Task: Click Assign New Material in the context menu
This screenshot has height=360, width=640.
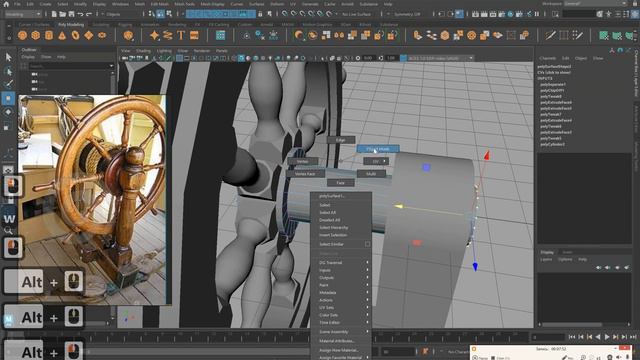Action: 339,350
